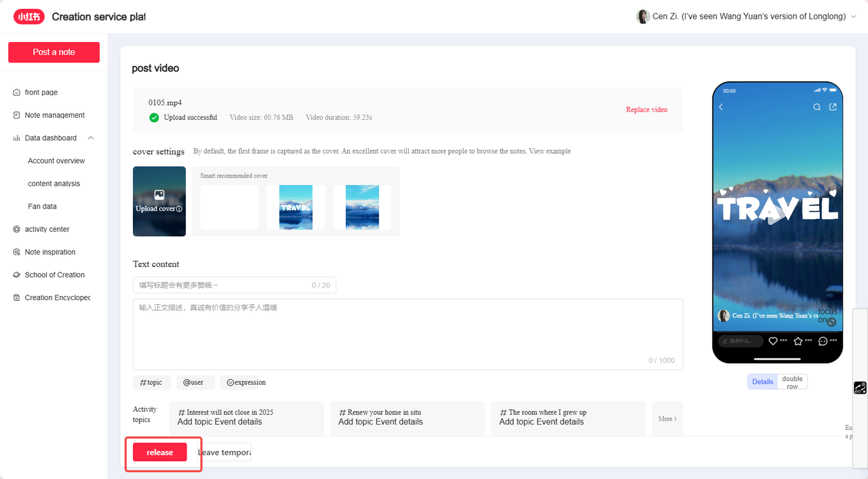Add topic The room where I grew up
This screenshot has width=868, height=479.
568,418
